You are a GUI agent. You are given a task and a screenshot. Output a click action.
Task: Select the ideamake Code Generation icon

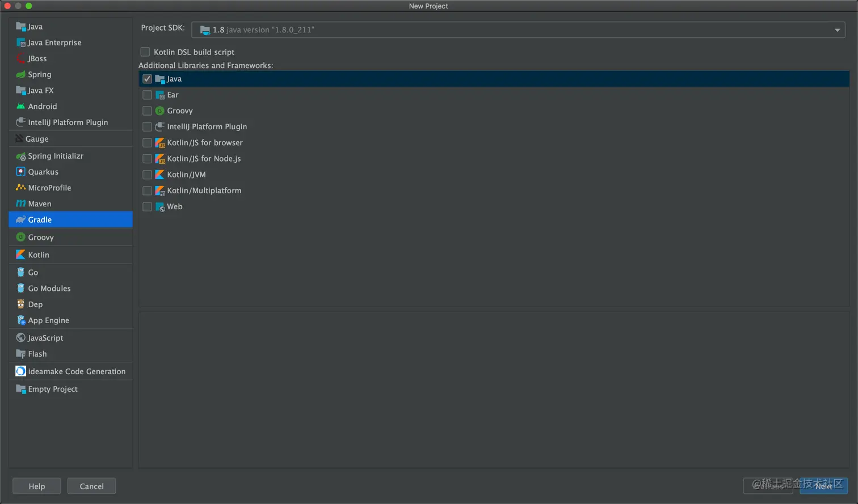21,371
